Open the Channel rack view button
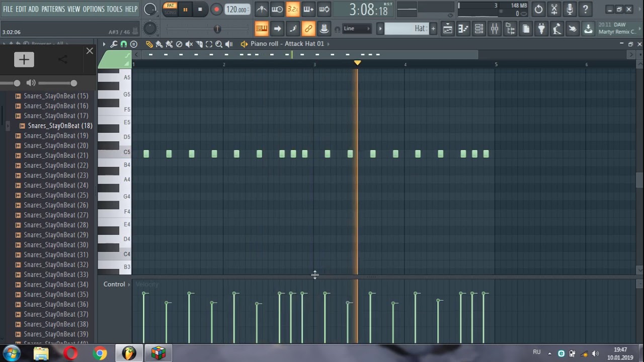Image resolution: width=644 pixels, height=362 pixels. tap(479, 29)
